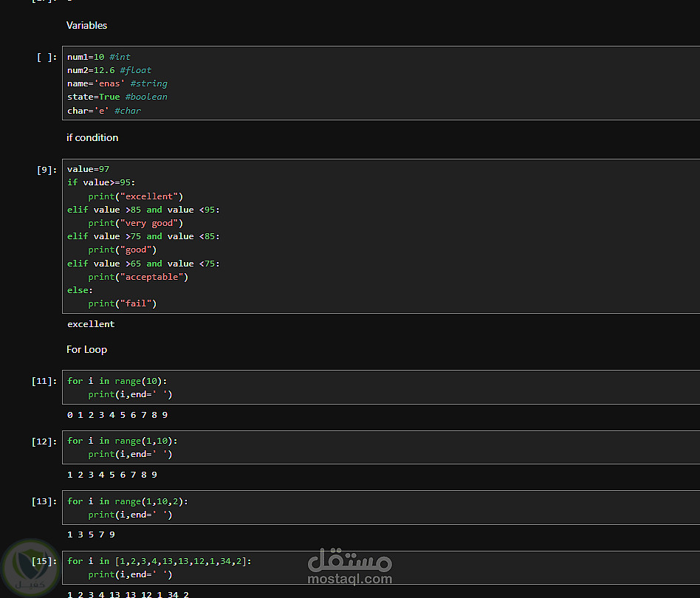Click the [9]: execution prompt

coord(47,169)
